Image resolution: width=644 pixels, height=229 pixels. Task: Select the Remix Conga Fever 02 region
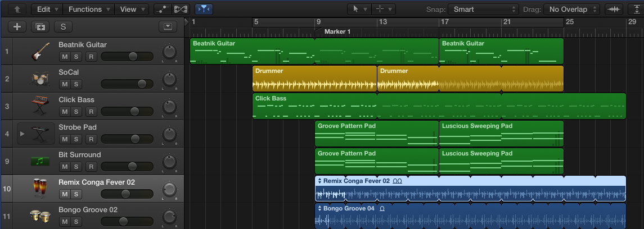[x=470, y=189]
